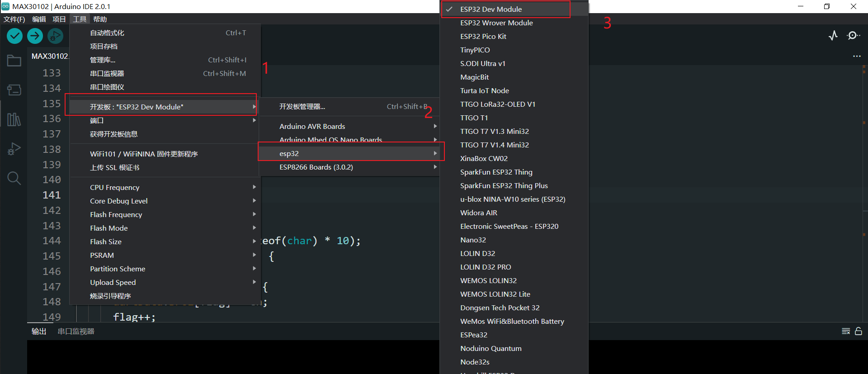Open WiFi101 / WiFiNINA firmware updater
Viewport: 868px width, 374px height.
click(x=165, y=154)
